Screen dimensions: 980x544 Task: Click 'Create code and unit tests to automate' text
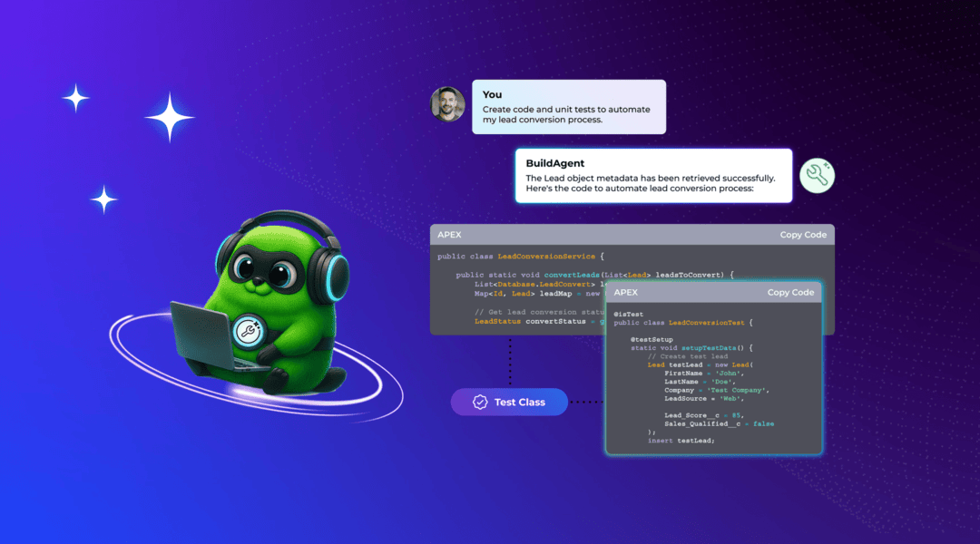click(566, 110)
